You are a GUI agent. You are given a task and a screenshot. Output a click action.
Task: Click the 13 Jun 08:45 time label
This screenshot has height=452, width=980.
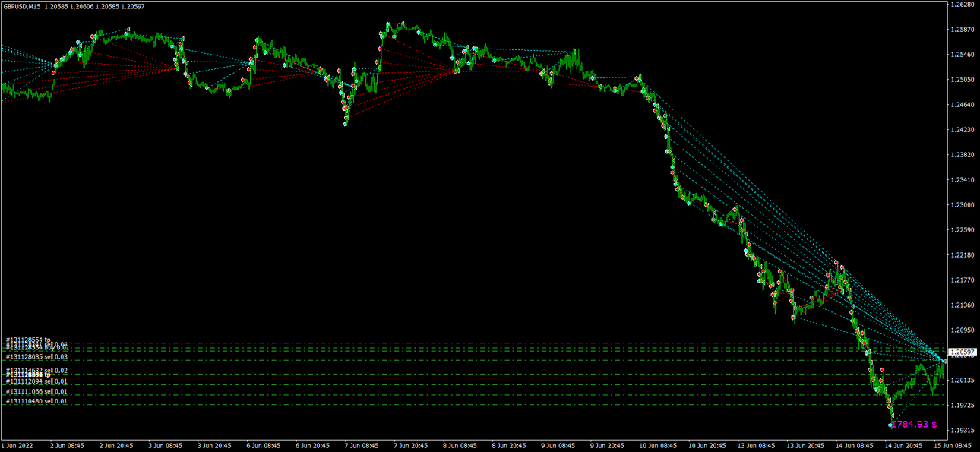(x=758, y=447)
